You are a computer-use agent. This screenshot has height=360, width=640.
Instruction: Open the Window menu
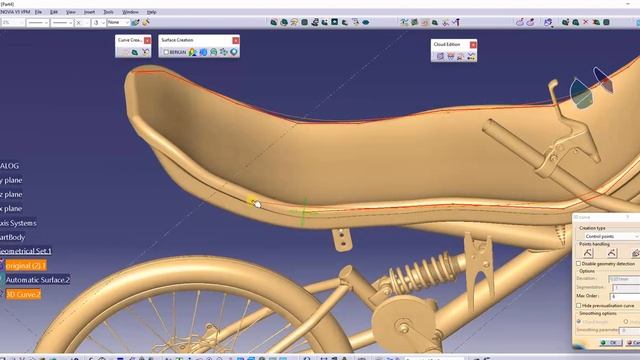coord(130,12)
